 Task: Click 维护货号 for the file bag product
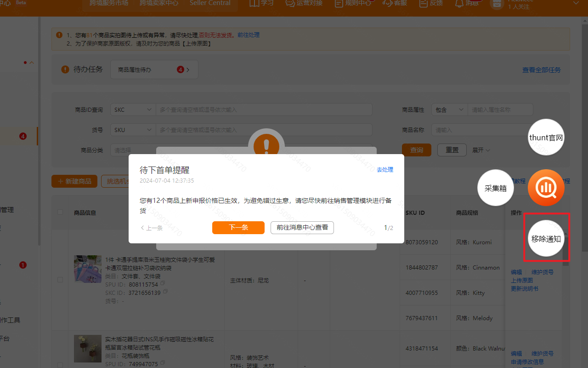pyautogui.click(x=543, y=272)
